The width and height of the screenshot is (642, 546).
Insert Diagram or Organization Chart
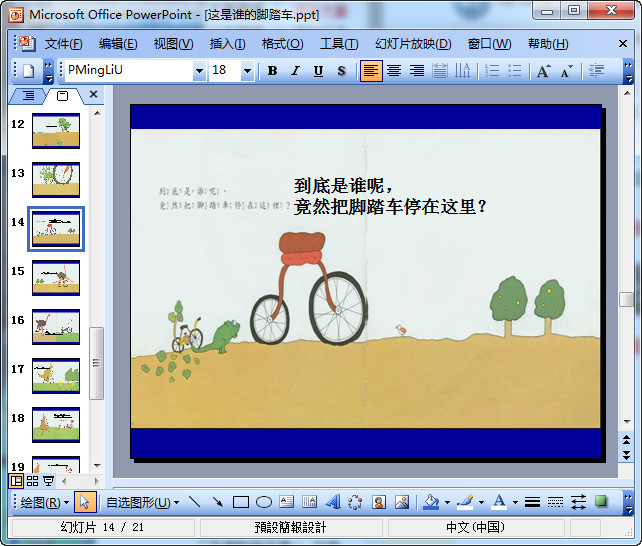point(355,502)
